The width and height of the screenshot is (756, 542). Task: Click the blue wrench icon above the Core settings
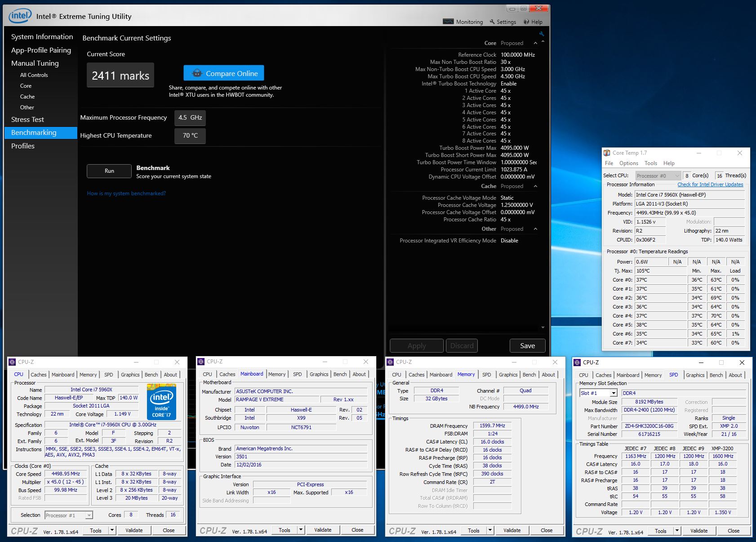(x=542, y=34)
